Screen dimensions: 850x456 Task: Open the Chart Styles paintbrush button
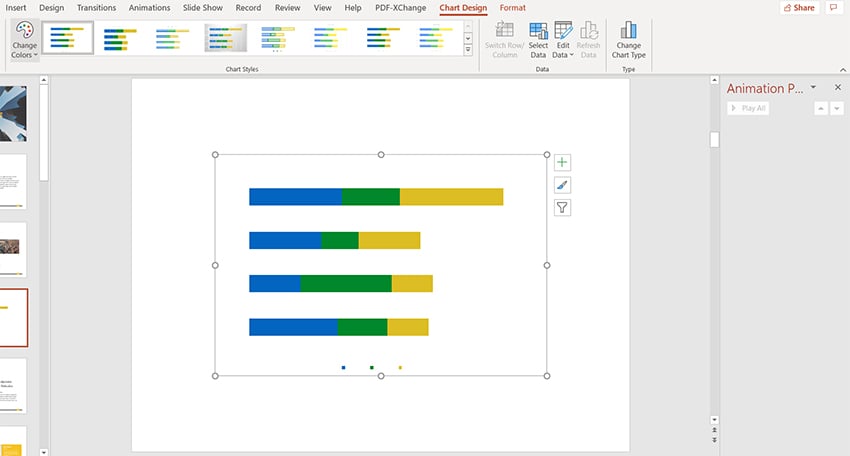(x=562, y=185)
